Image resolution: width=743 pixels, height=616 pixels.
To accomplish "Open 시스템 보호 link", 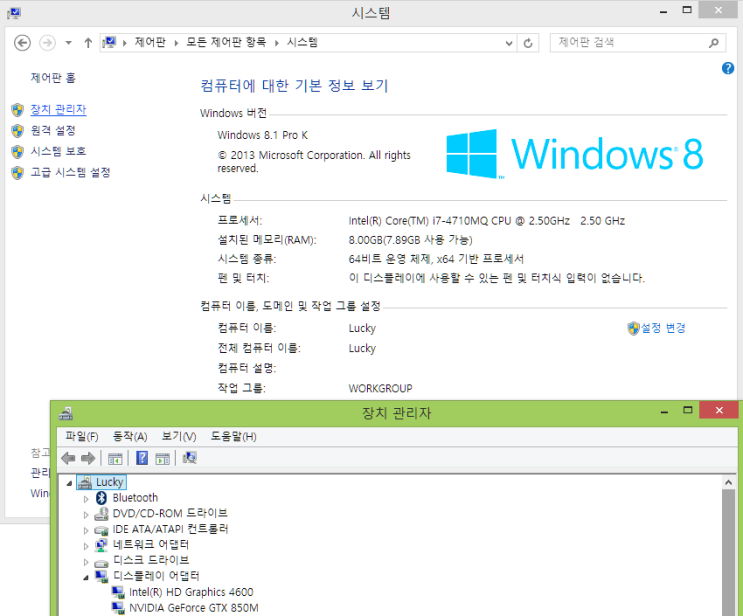I will (x=58, y=151).
